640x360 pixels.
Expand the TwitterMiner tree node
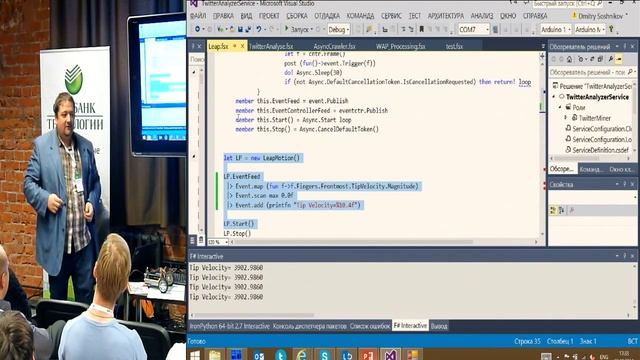point(566,118)
